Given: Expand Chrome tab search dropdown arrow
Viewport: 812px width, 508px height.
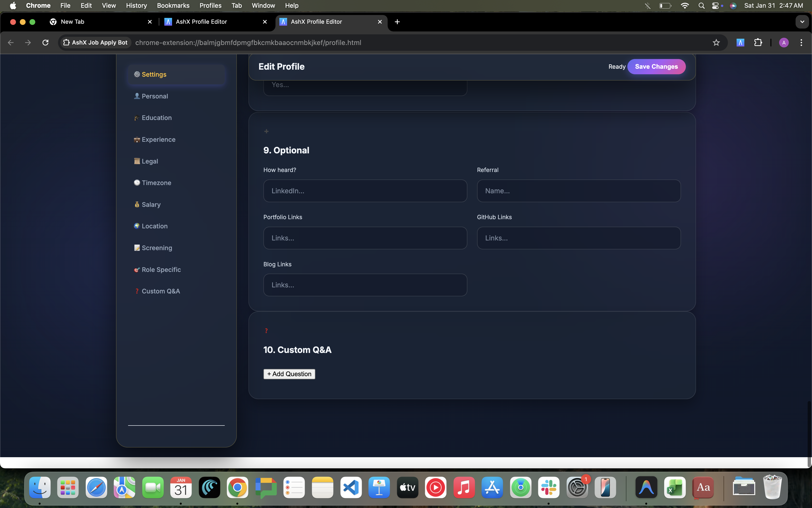Looking at the screenshot, I should coord(802,22).
